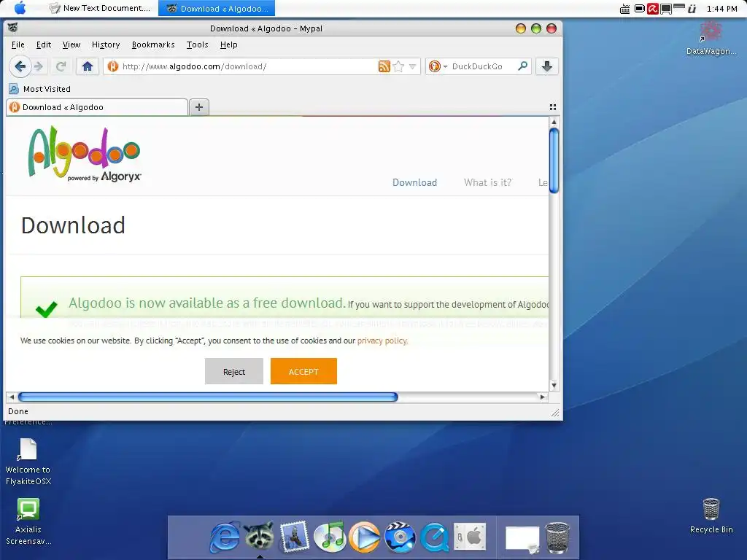Image resolution: width=747 pixels, height=560 pixels.
Task: Click the RSS feed icon in address bar
Action: coord(384,66)
